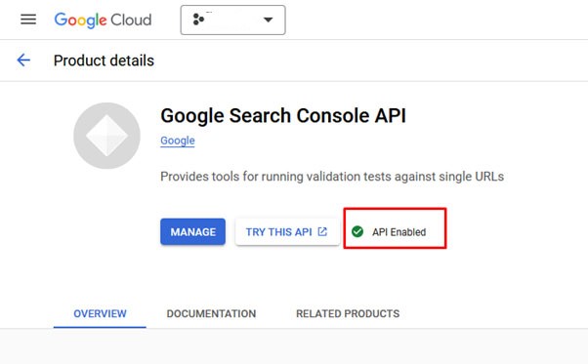Click the project hexagon dots icon

pyautogui.click(x=198, y=20)
